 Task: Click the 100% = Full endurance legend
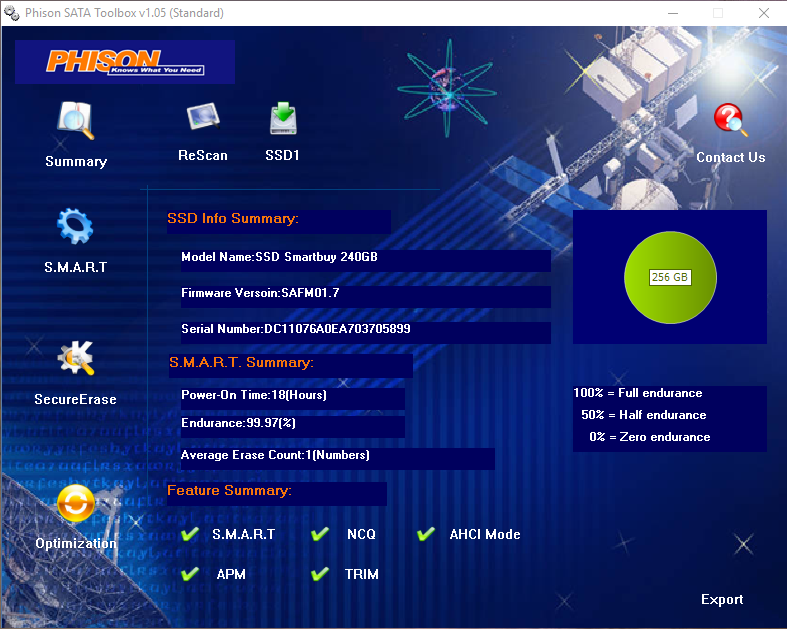638,393
